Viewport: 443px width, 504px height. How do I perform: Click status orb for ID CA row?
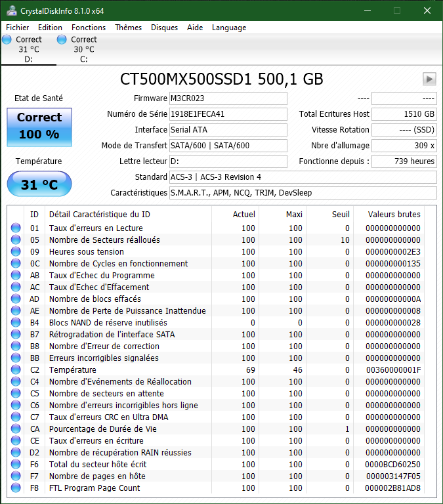(x=16, y=429)
